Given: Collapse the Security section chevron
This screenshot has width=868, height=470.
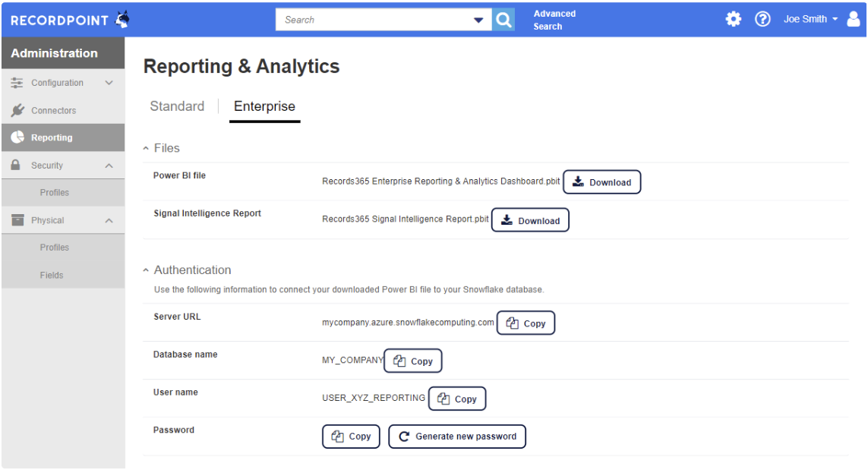Looking at the screenshot, I should [x=109, y=166].
